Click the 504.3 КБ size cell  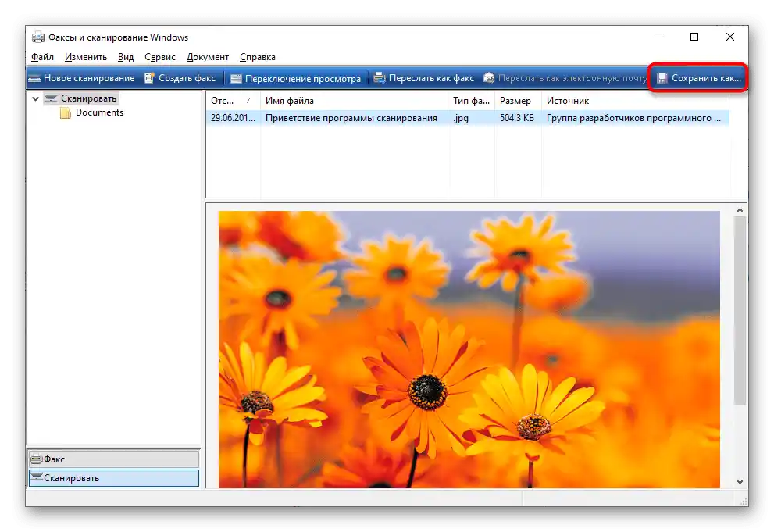pos(517,118)
